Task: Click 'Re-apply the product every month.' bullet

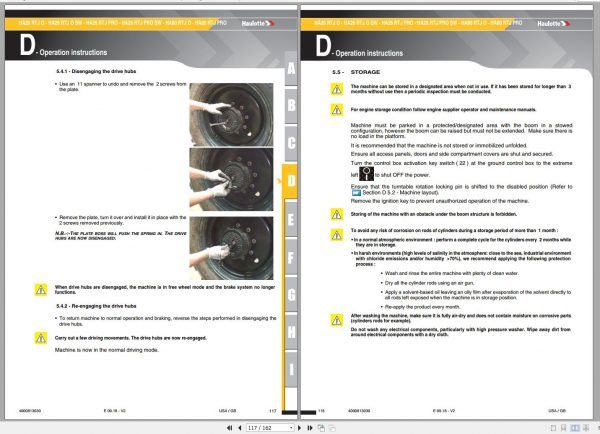Action: click(423, 307)
